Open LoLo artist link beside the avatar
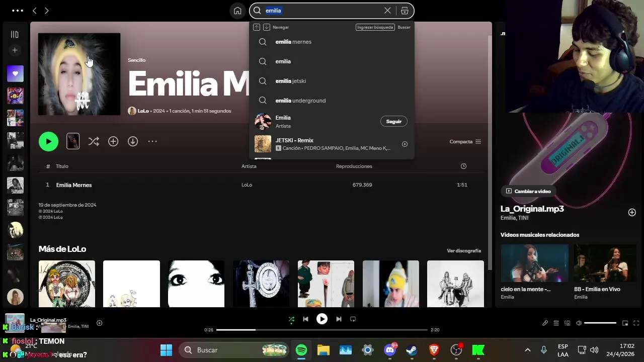The image size is (644, 362). [143, 111]
